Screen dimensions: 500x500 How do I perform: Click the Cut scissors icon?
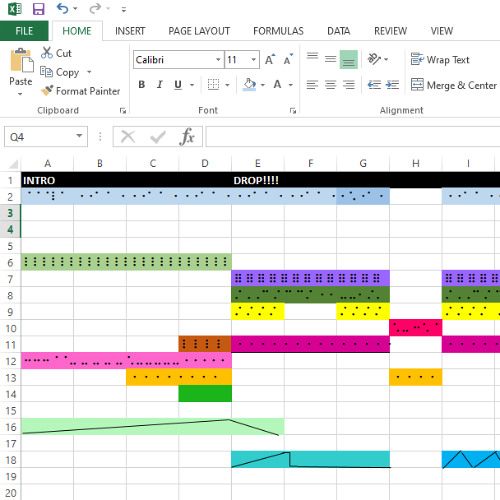47,53
